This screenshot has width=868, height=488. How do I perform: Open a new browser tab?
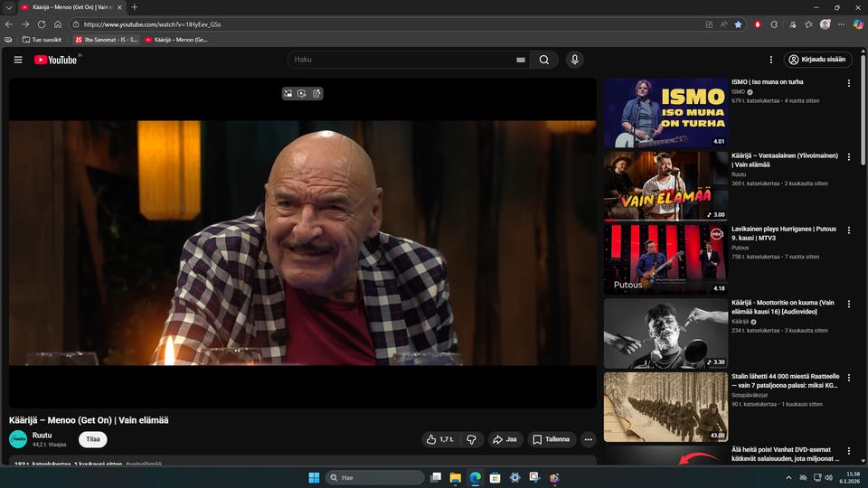[135, 7]
